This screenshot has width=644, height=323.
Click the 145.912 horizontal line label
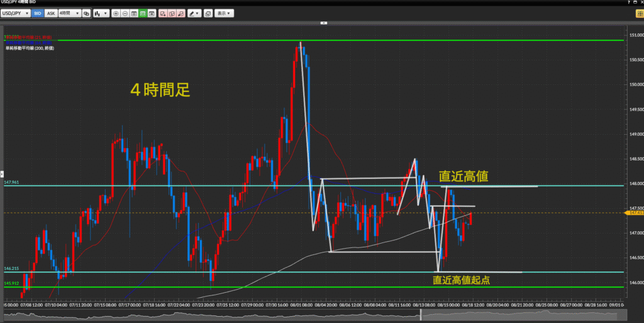click(11, 283)
